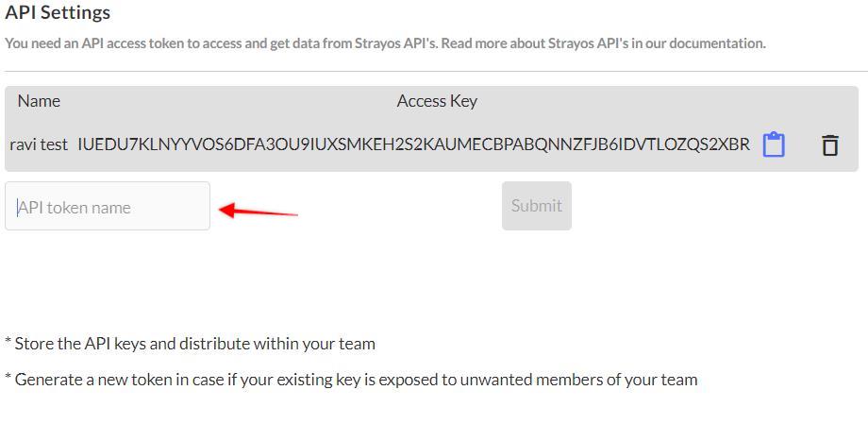868x441 pixels.
Task: Click the Name column header
Action: click(x=39, y=101)
